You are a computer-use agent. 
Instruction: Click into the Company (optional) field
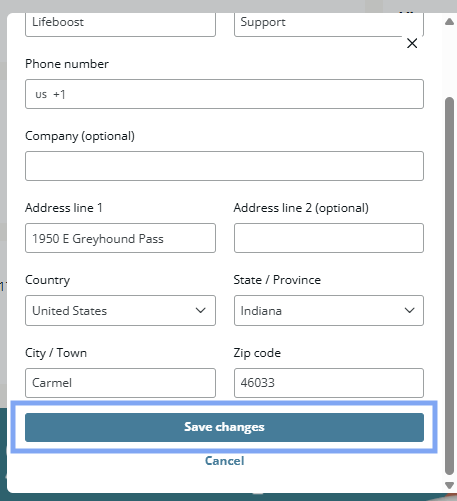pyautogui.click(x=224, y=166)
